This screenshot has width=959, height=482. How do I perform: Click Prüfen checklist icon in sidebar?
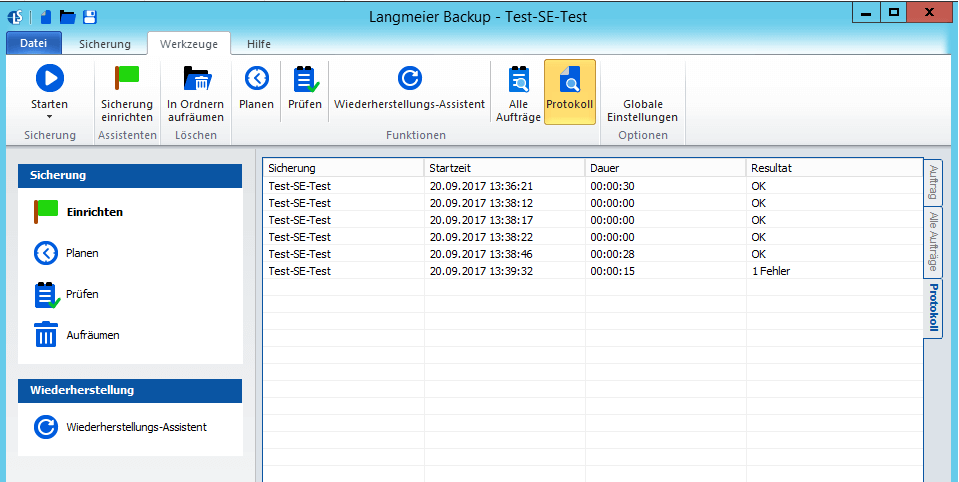tap(47, 294)
